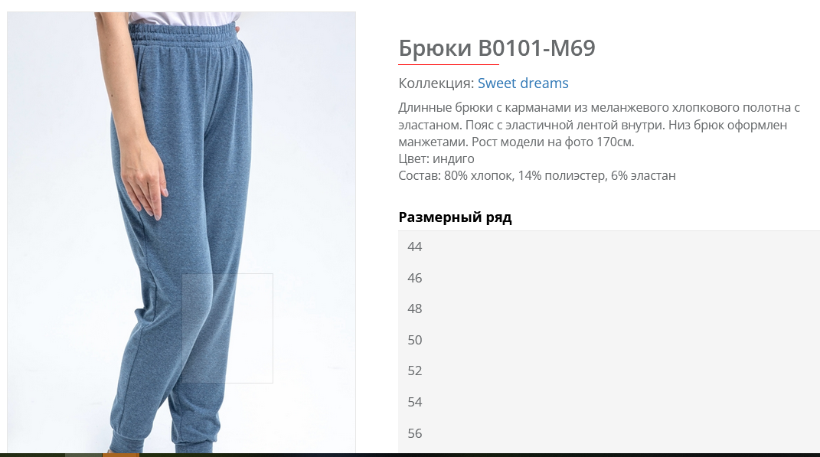Click the pants ankle cuff in photo
The width and height of the screenshot is (820, 457).
[x=126, y=438]
